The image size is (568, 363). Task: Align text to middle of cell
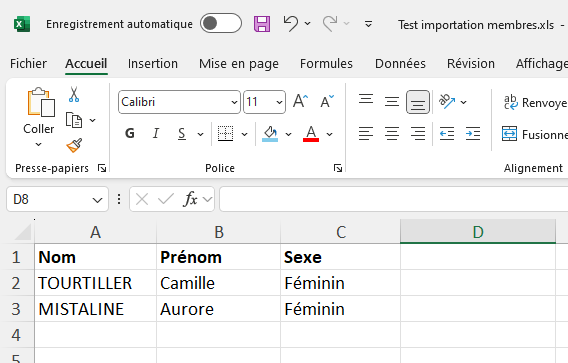pos(392,102)
